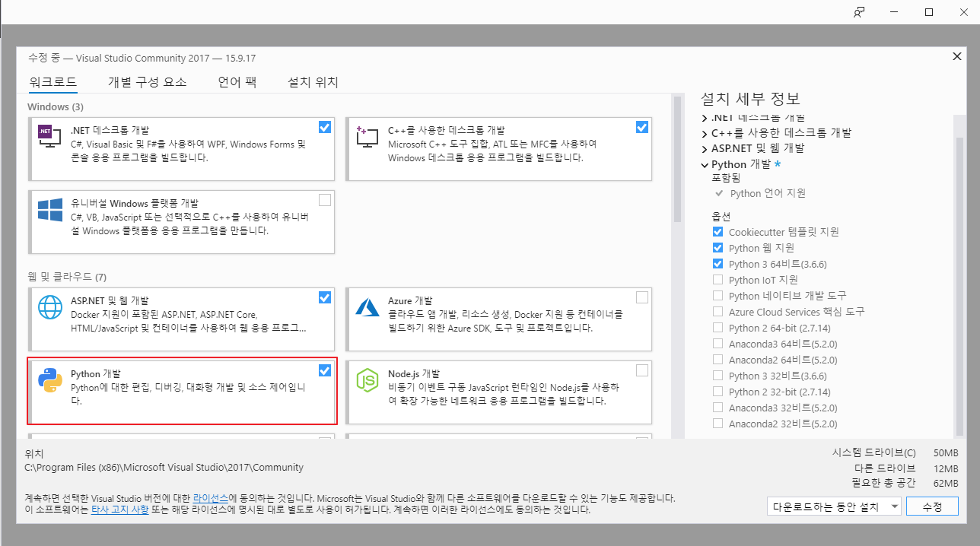This screenshot has width=980, height=546.
Task: Enable Anaconda2 64비트(5.2.0) option
Action: [x=717, y=360]
